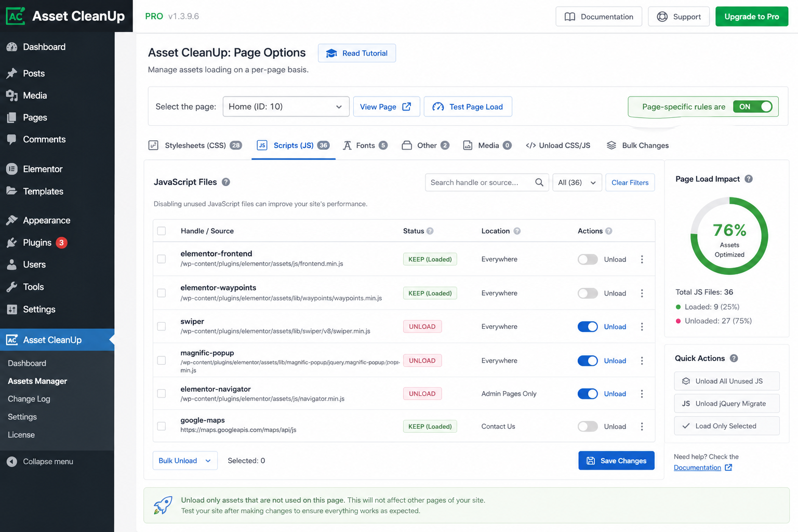This screenshot has height=532, width=798.
Task: Click Unload jQuery Migrate quick action
Action: (727, 404)
